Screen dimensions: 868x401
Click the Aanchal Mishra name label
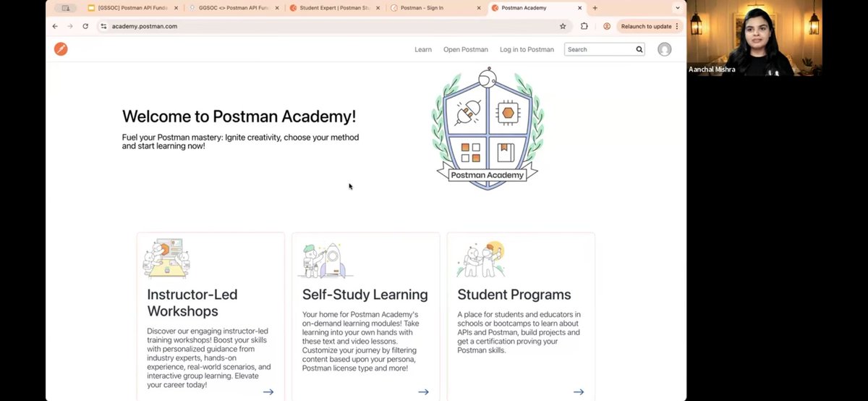(x=710, y=69)
